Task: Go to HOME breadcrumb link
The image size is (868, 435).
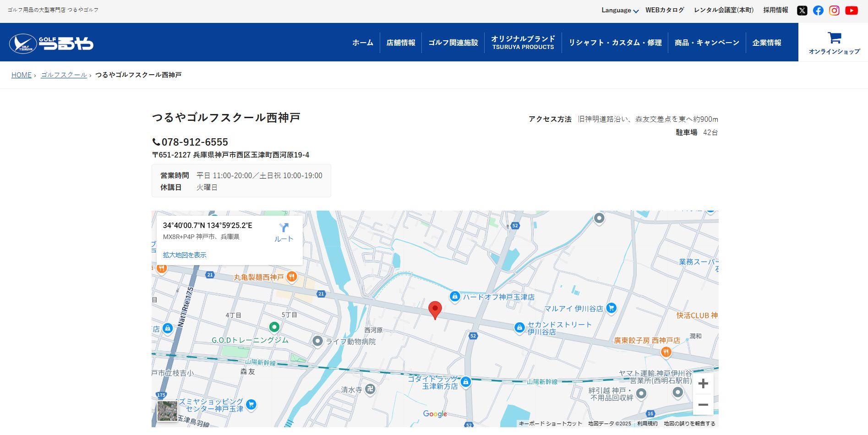Action: 22,75
